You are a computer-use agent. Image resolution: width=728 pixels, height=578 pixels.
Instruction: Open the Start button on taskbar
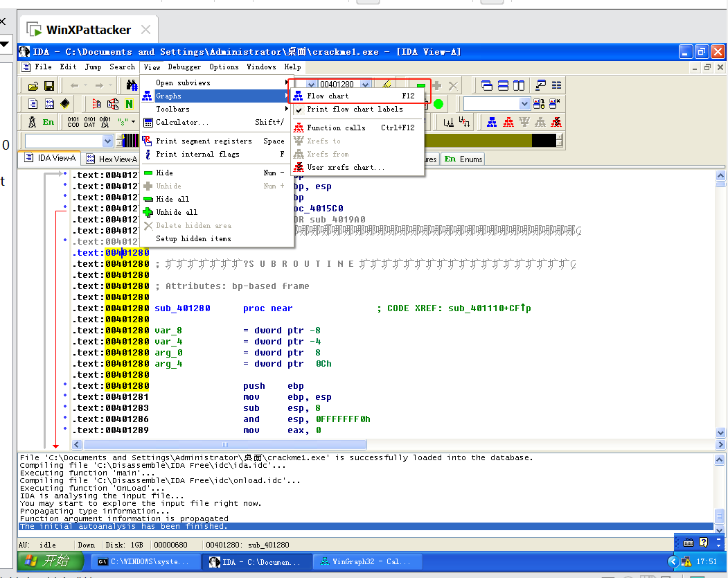click(50, 561)
